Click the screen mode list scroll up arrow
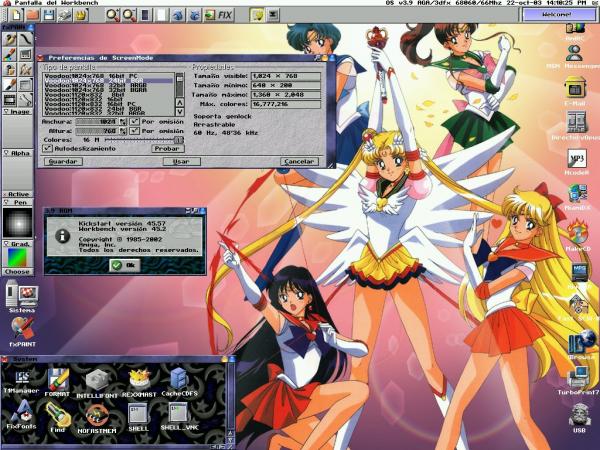The image size is (600, 450). (x=179, y=103)
